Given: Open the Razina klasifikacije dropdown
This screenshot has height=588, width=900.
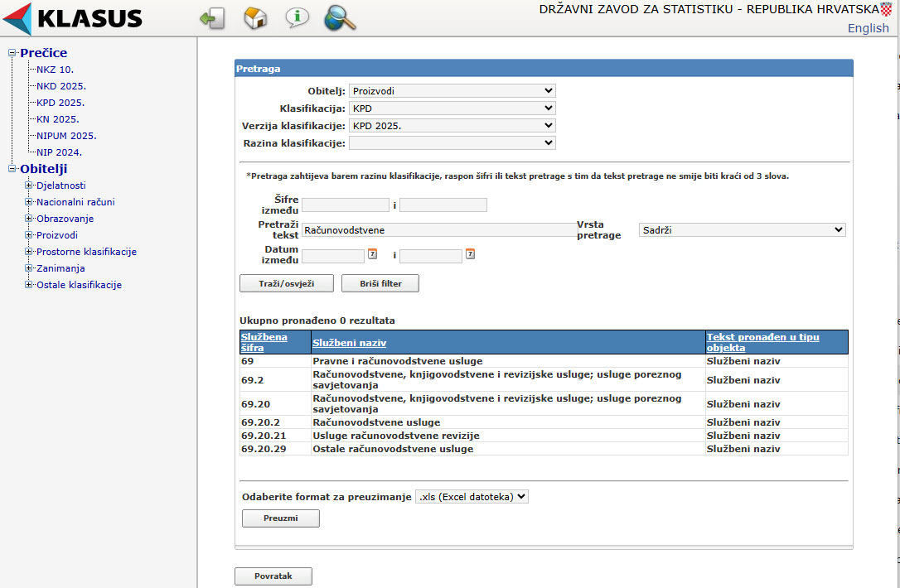Looking at the screenshot, I should 452,143.
